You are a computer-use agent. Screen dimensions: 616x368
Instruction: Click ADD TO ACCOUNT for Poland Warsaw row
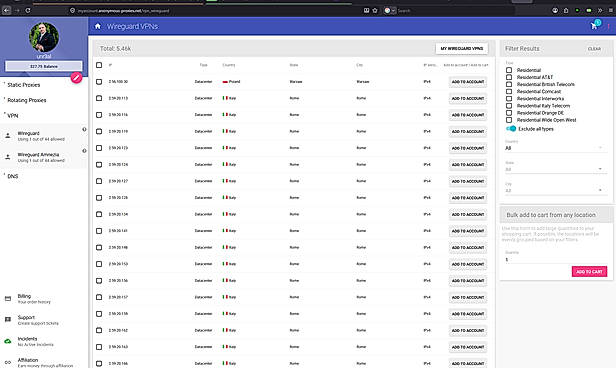point(468,82)
